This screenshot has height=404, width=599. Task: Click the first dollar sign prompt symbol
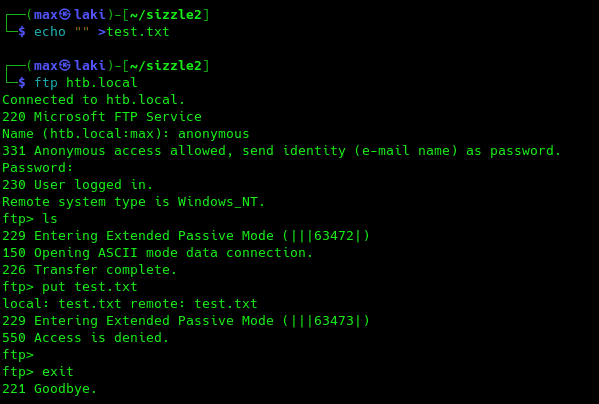[22, 32]
